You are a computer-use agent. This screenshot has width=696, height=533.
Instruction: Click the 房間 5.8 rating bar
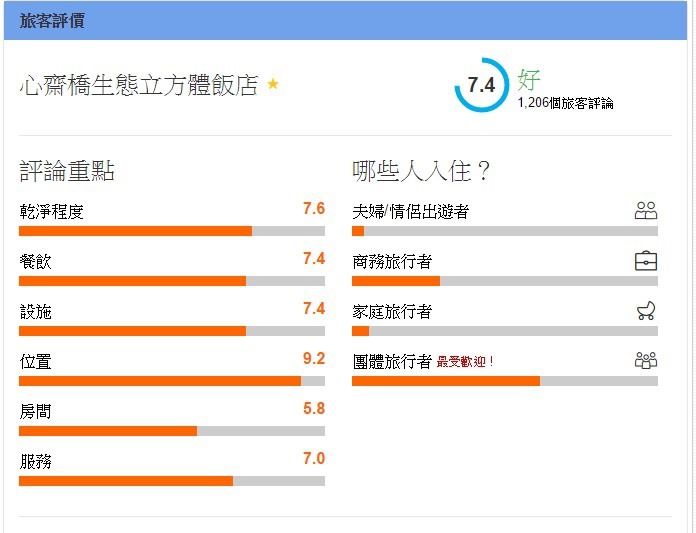[x=172, y=431]
